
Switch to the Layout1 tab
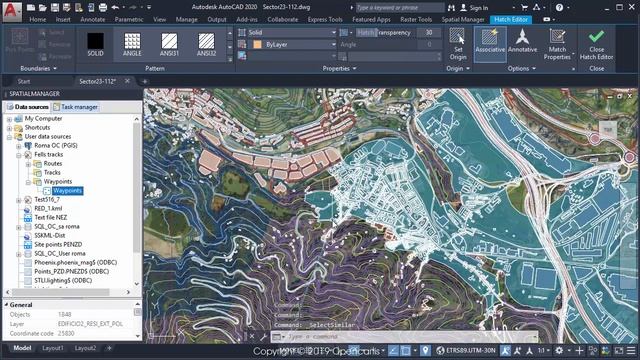tap(53, 348)
